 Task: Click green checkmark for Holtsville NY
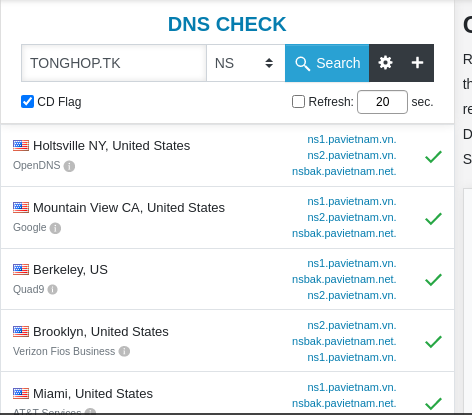click(x=433, y=157)
